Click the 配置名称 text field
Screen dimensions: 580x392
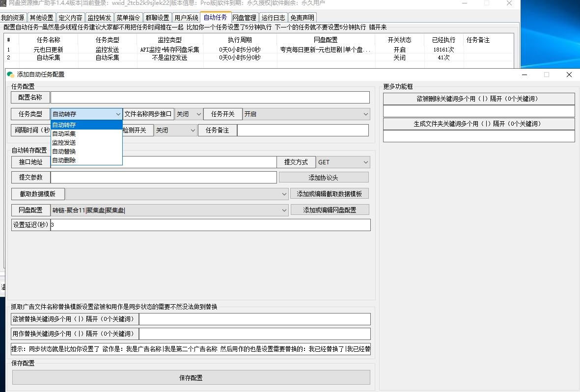[210, 98]
